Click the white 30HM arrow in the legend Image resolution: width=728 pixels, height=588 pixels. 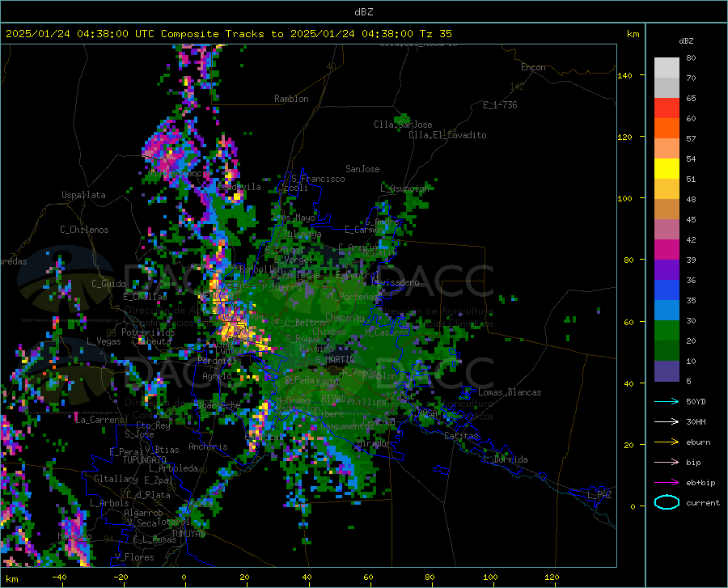coord(667,421)
